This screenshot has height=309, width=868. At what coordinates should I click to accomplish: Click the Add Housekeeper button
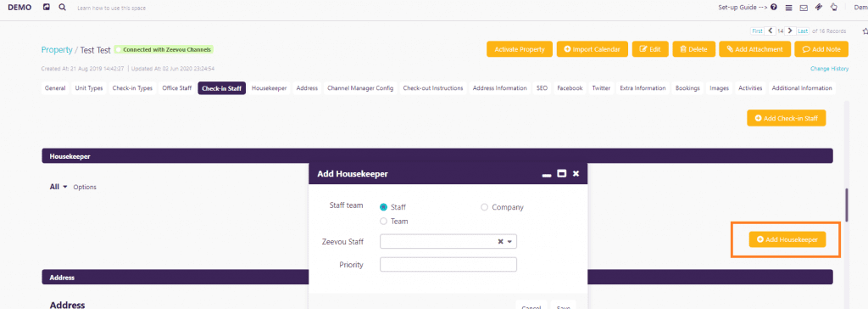(787, 239)
